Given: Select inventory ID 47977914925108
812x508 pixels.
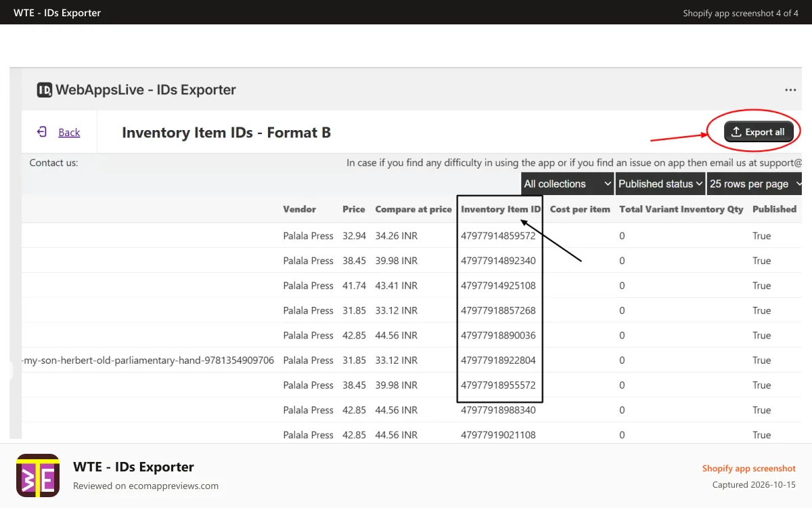Looking at the screenshot, I should click(x=498, y=286).
